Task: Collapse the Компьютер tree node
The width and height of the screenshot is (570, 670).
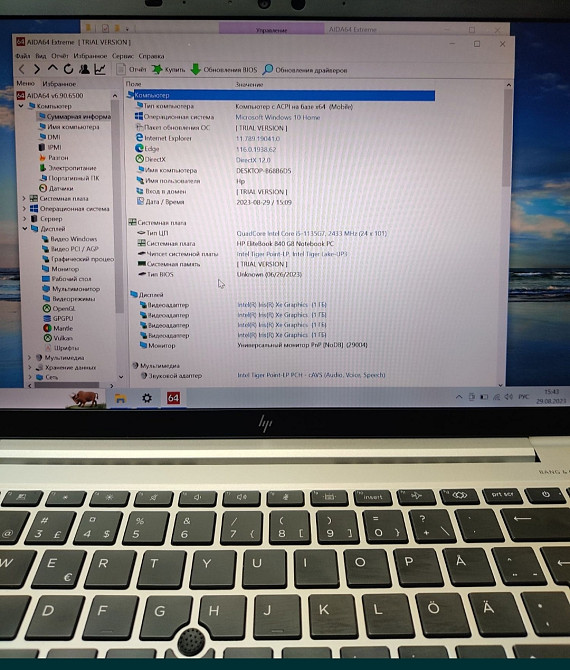Action: pos(21,106)
